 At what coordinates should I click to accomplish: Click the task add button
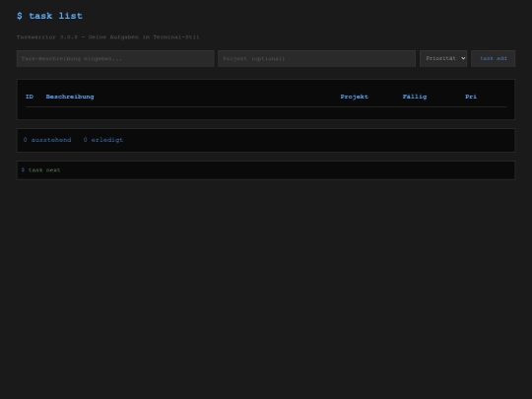point(493,58)
